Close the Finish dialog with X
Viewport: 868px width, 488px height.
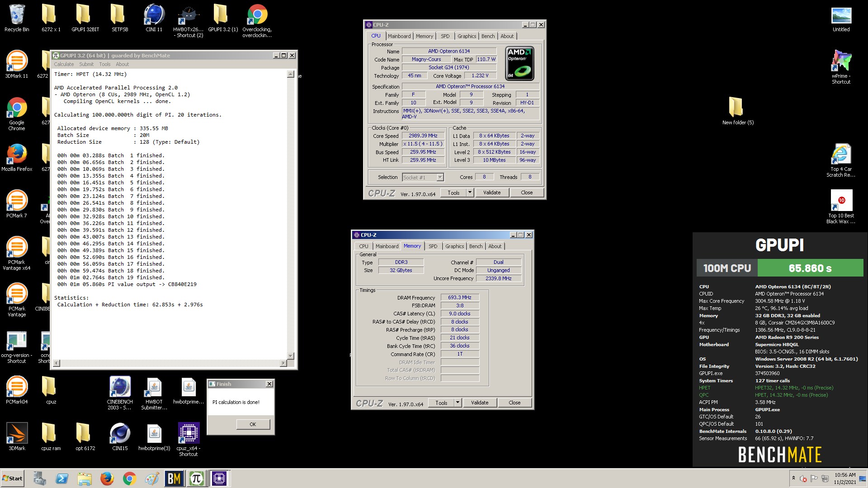(x=269, y=384)
